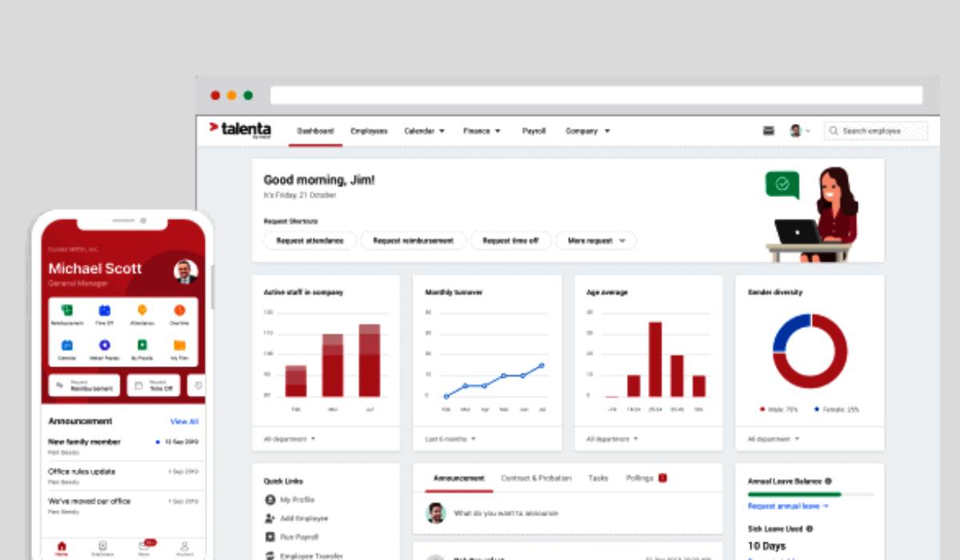The width and height of the screenshot is (960, 560).
Task: Open New family member announcement on phone
Action: pyautogui.click(x=123, y=445)
